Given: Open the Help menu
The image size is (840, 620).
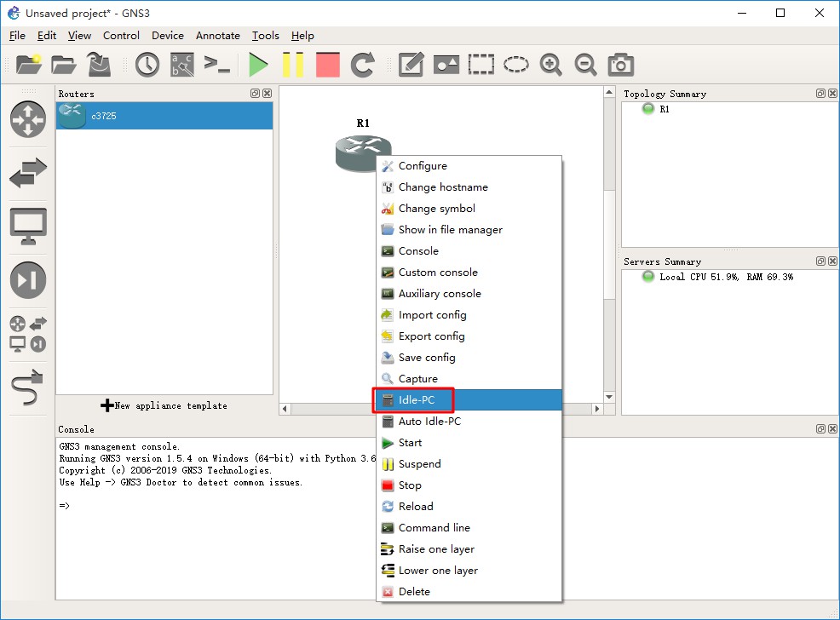Looking at the screenshot, I should tap(302, 35).
